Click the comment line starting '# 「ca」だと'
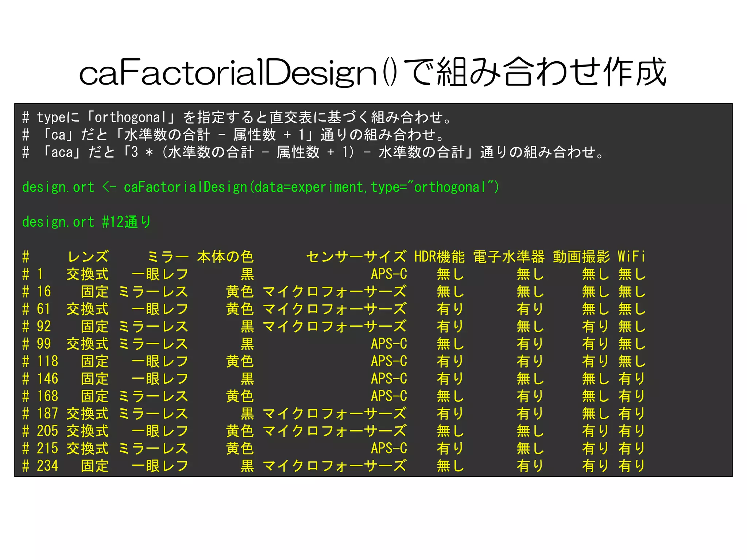 tap(233, 135)
